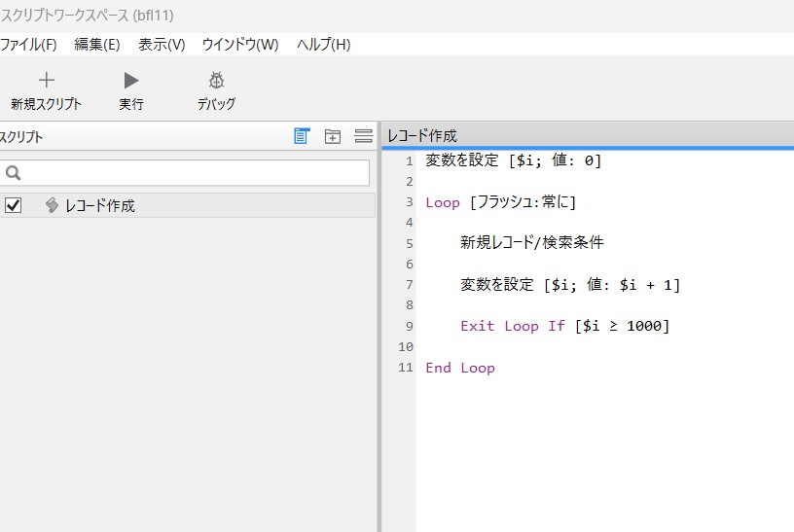Select the Loop [フラッシュ:常に] script step
This screenshot has width=794, height=532.
(x=501, y=202)
